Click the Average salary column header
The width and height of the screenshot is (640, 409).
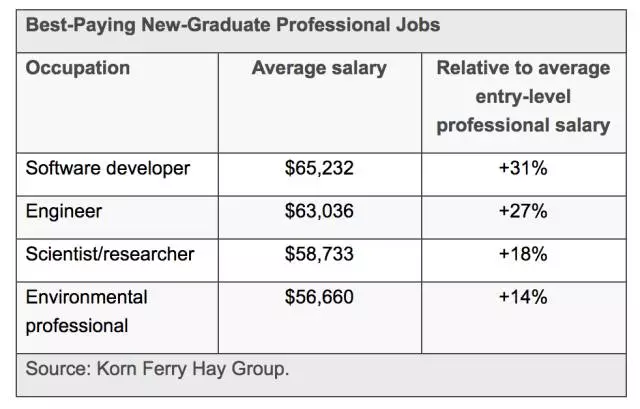click(319, 68)
